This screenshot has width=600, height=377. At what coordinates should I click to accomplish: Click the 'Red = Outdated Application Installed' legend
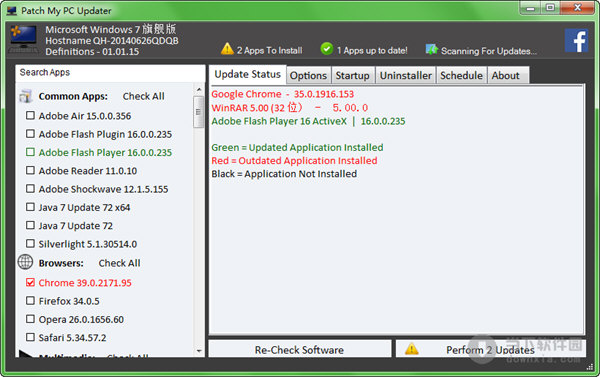[x=294, y=161]
